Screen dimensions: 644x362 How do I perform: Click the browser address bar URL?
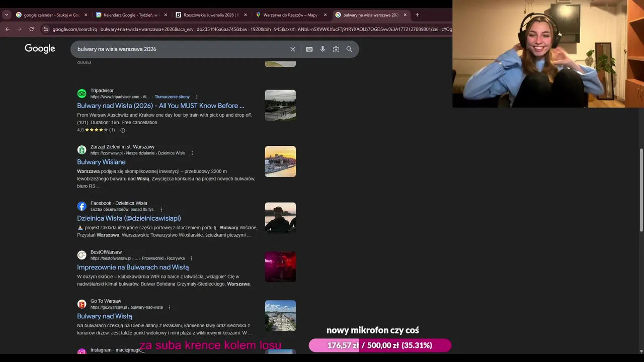coord(252,29)
